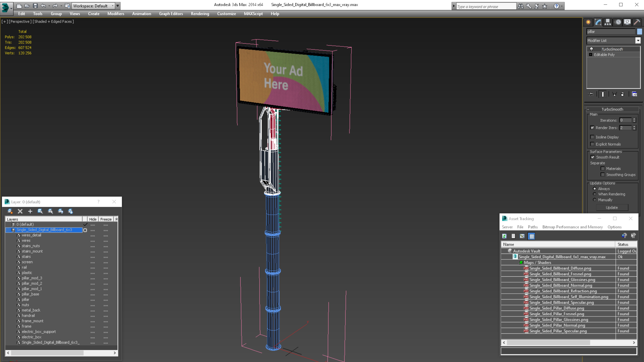The height and width of the screenshot is (362, 644).
Task: Click the Undo arrow icon
Action: coord(43,6)
